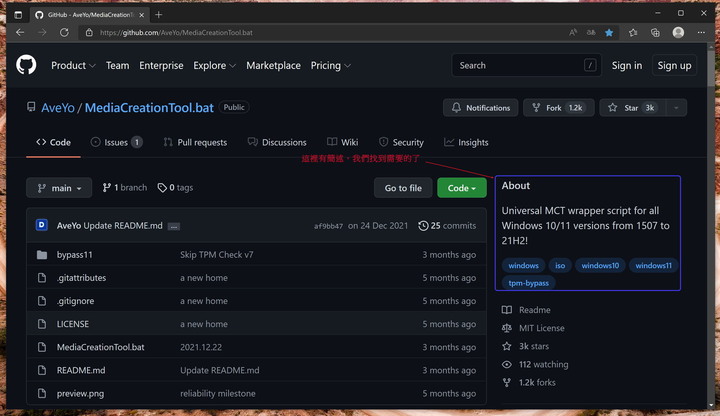Image resolution: width=720 pixels, height=416 pixels.
Task: Click the Enterprise nav link
Action: [161, 65]
